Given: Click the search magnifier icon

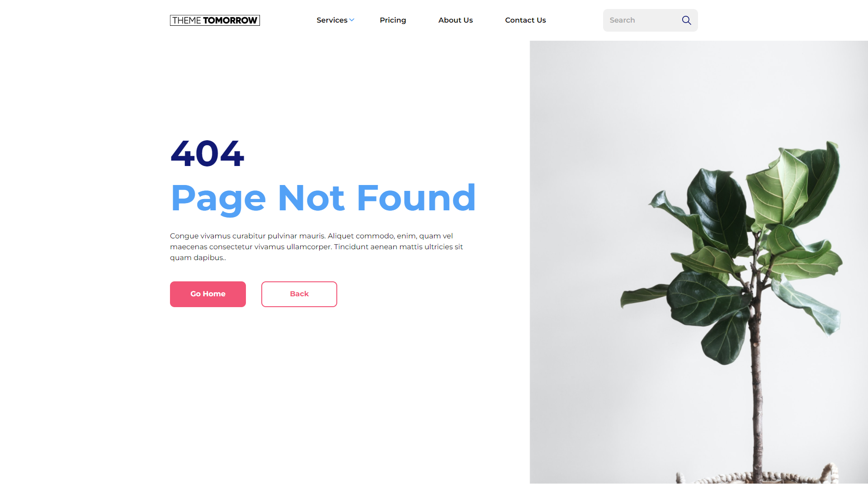Looking at the screenshot, I should click(x=686, y=20).
